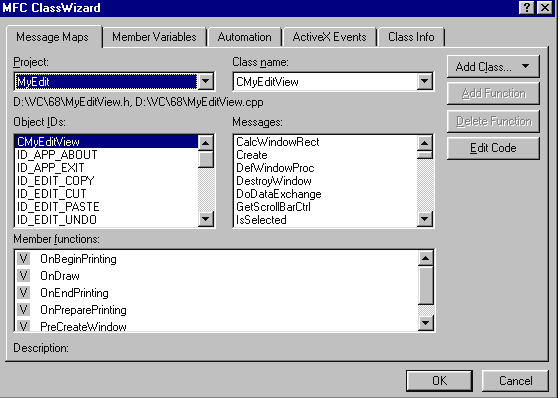Expand the Class name dropdown arrow

(424, 81)
